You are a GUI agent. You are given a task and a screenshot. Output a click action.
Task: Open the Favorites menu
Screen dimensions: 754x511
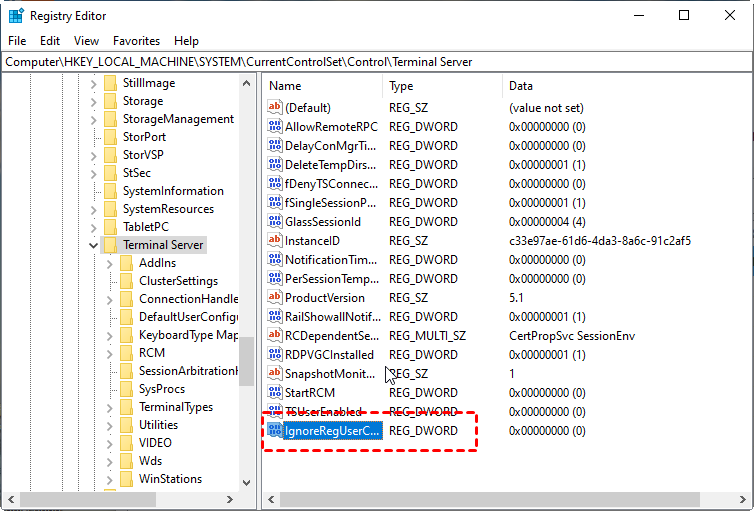point(136,41)
